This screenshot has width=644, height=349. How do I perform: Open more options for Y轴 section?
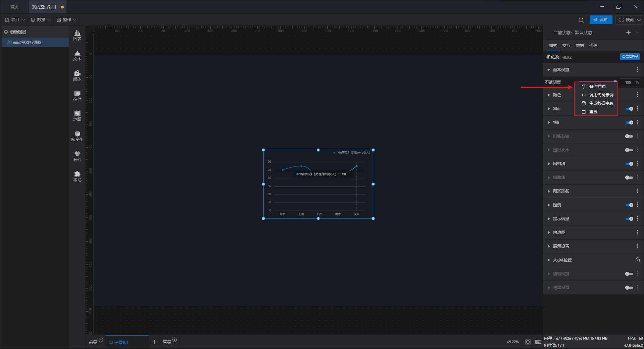[637, 122]
